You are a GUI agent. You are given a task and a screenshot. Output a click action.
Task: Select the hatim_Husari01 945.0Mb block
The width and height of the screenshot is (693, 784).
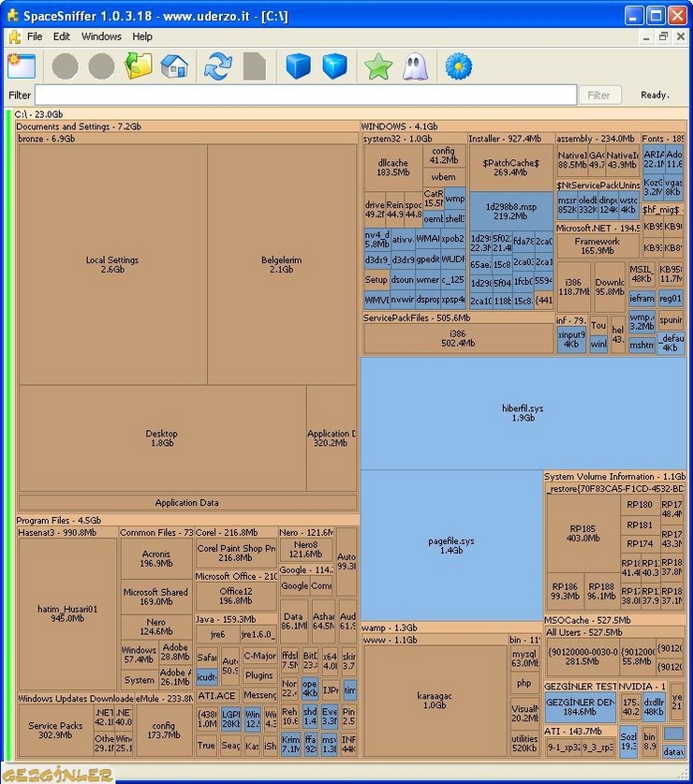[x=67, y=614]
